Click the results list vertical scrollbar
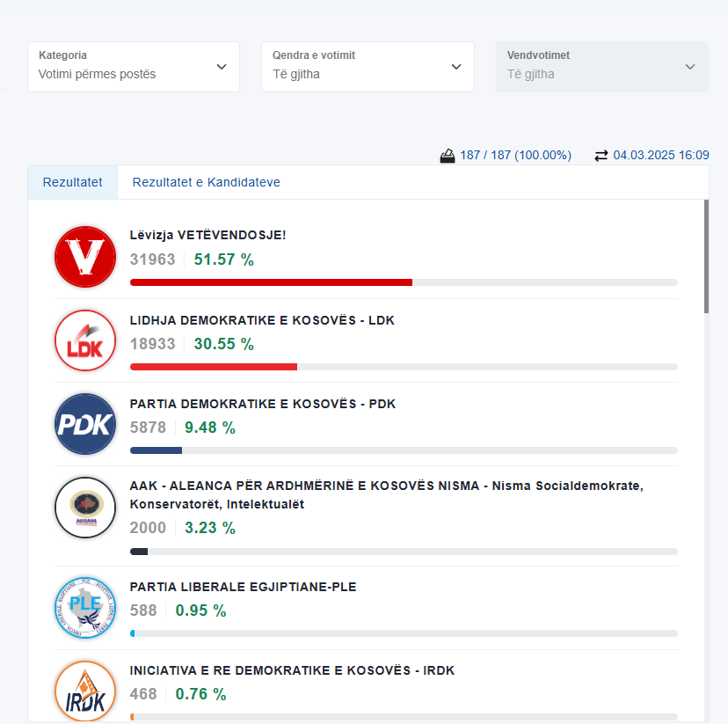The height and width of the screenshot is (724, 728). click(x=706, y=256)
